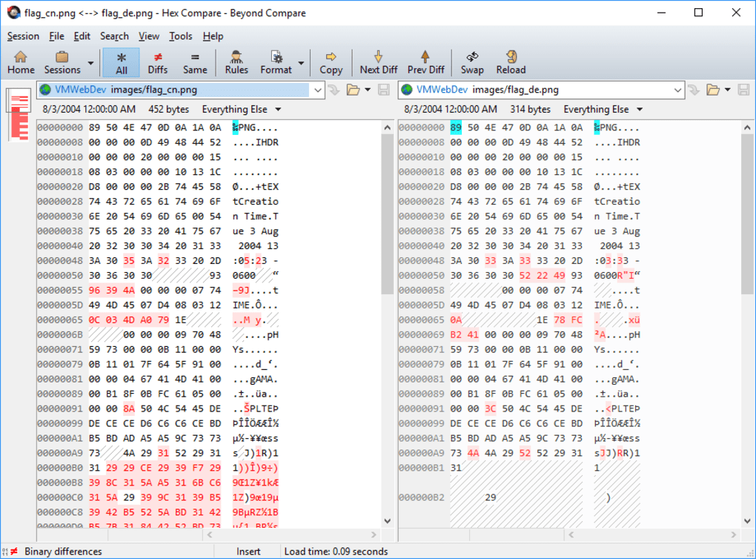Jump to Next Diff
This screenshot has height=559, width=756.
378,62
